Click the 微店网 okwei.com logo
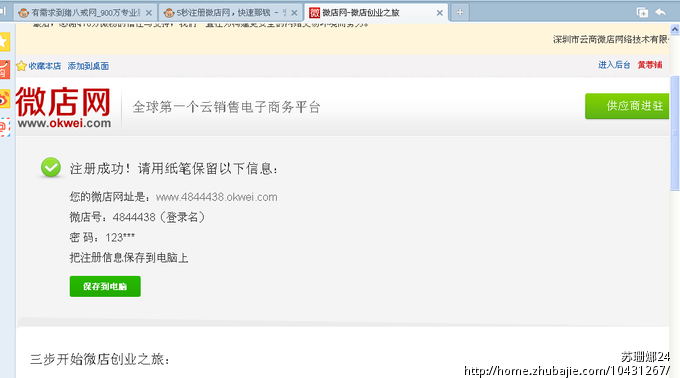The height and width of the screenshot is (378, 680). [64, 108]
